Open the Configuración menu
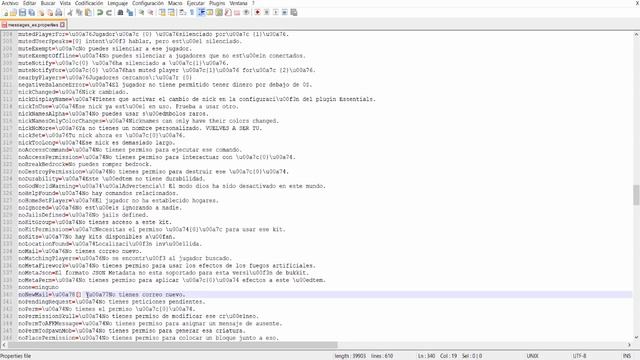640x360 pixels. click(x=147, y=3)
